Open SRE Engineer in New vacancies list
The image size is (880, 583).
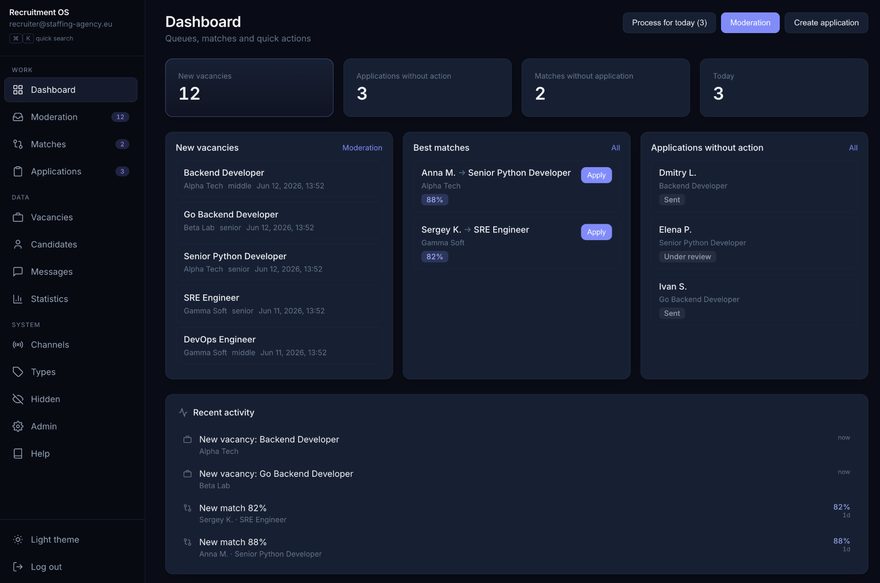coord(279,304)
